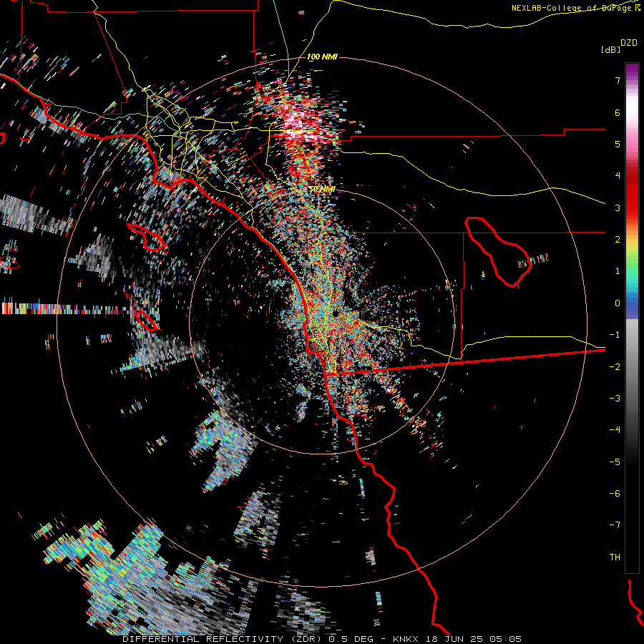Click the 0 value on color scale
644x644 pixels.
pos(618,303)
